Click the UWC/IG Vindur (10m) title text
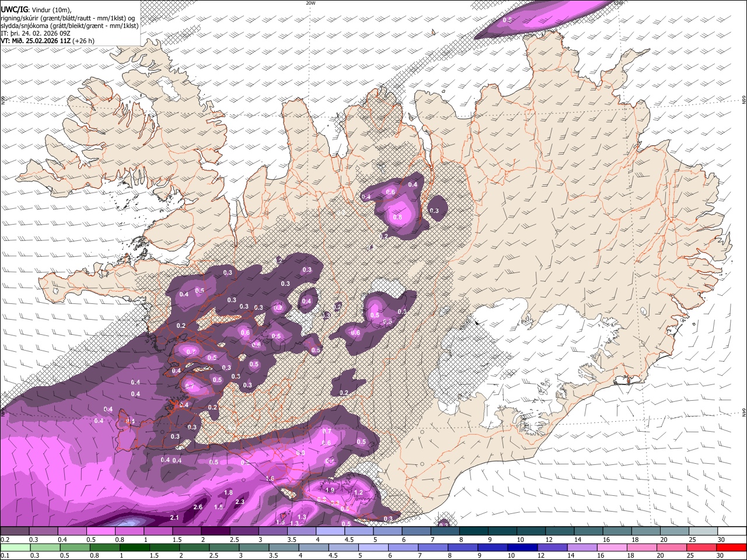The image size is (747, 560). 36,9
